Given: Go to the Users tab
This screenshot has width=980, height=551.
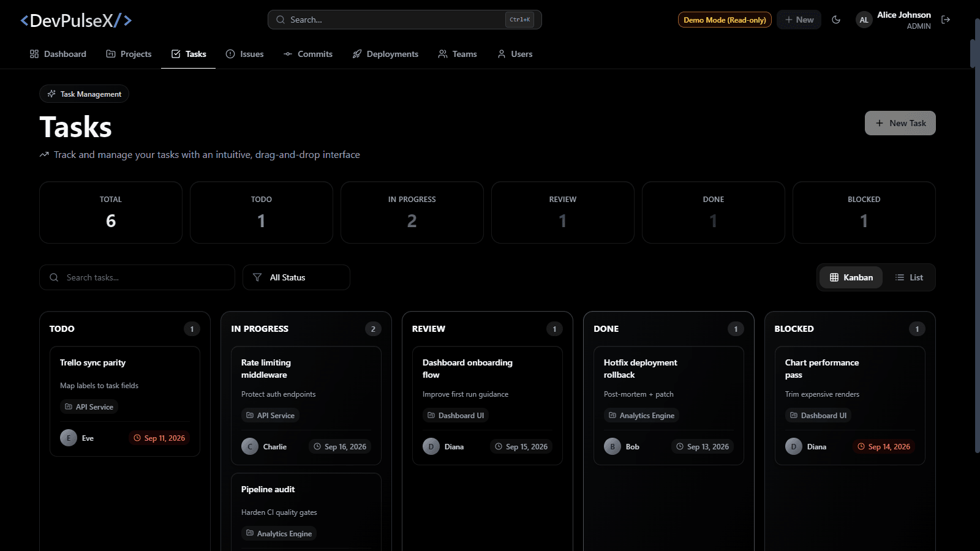Looking at the screenshot, I should (x=514, y=54).
